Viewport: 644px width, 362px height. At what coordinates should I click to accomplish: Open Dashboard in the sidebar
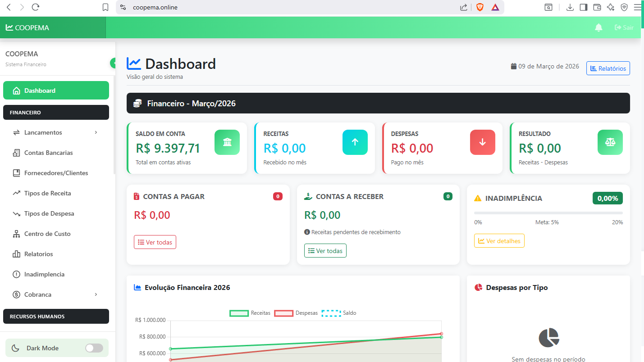[x=56, y=90]
